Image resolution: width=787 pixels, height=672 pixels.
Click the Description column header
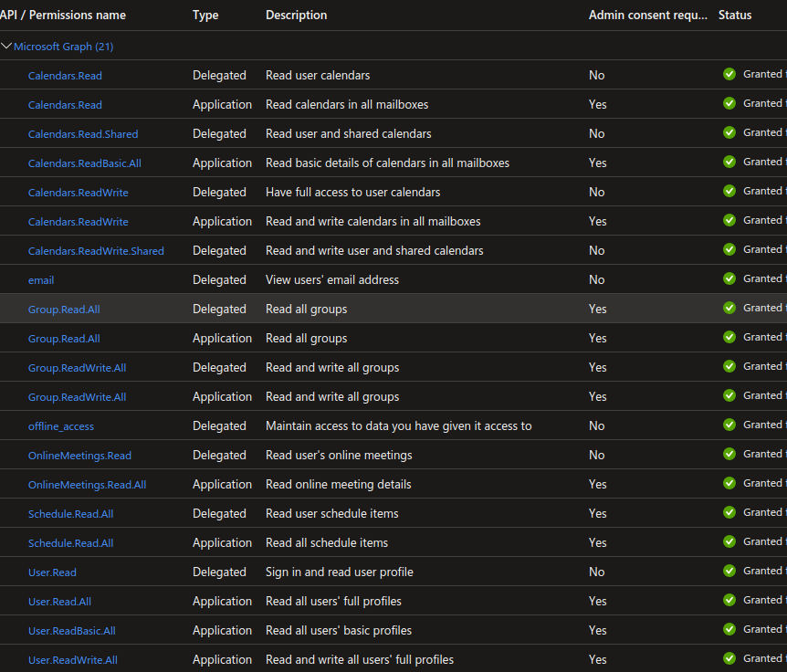(x=296, y=15)
